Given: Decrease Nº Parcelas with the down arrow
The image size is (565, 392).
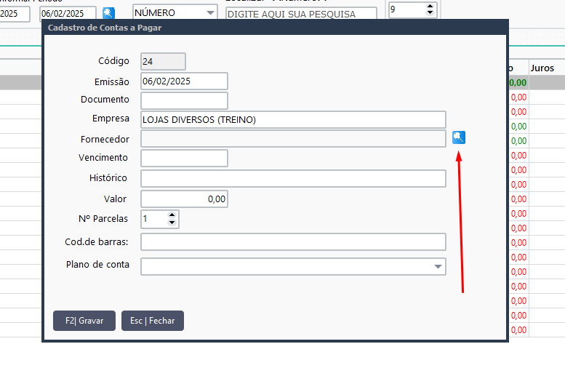Looking at the screenshot, I should [x=172, y=223].
